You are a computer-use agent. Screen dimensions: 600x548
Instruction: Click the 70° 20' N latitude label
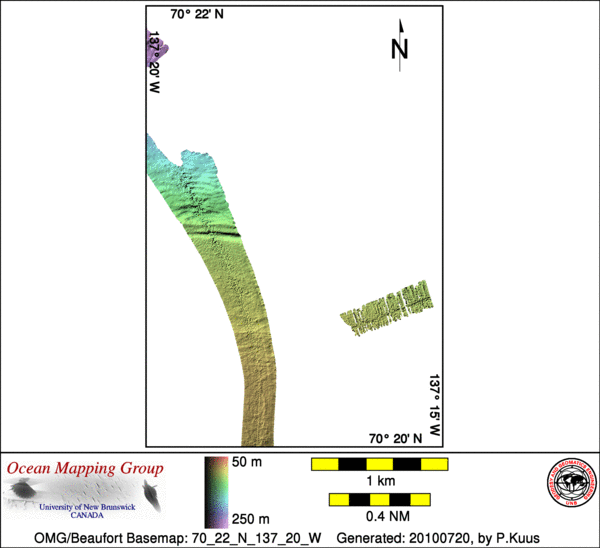pyautogui.click(x=397, y=438)
